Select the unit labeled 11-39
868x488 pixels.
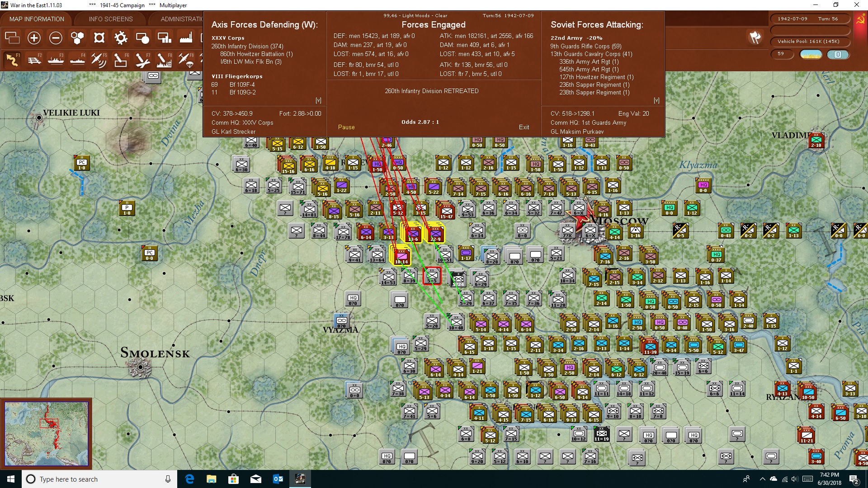coord(650,347)
